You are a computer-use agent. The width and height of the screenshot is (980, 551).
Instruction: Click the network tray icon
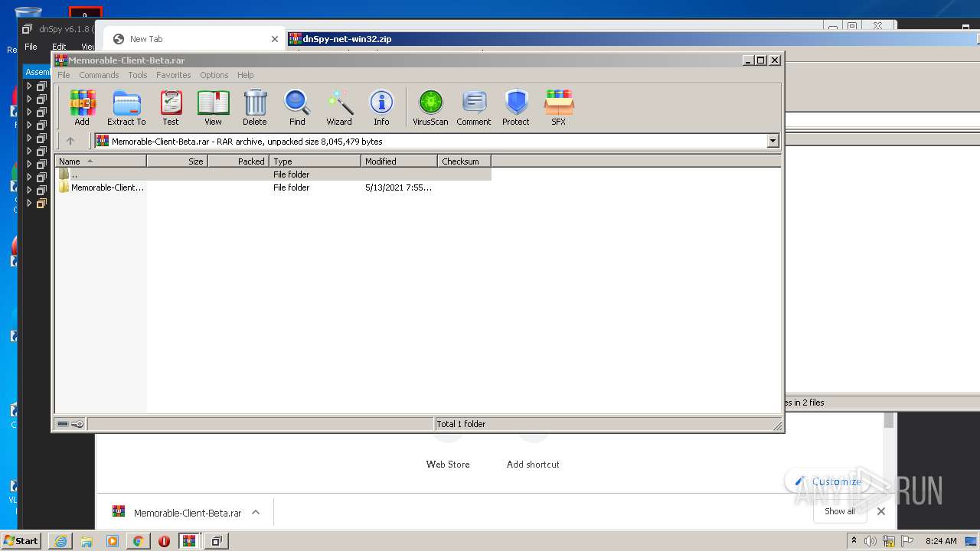pos(889,541)
